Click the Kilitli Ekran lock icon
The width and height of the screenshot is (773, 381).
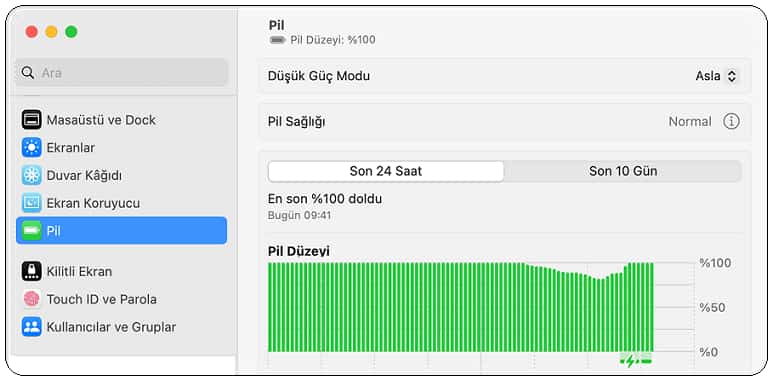click(32, 271)
